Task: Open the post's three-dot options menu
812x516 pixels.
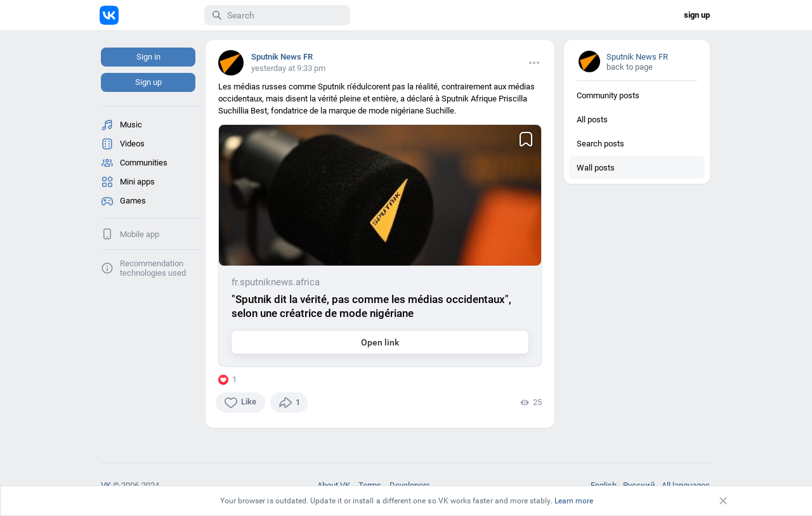Action: tap(534, 63)
